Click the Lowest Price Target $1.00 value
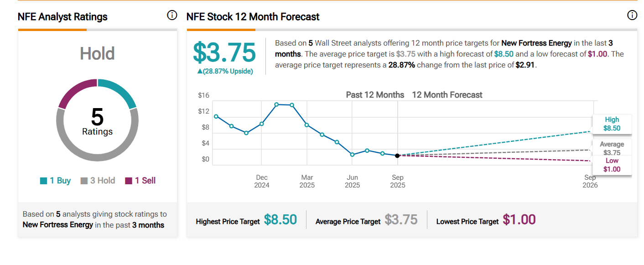 coord(519,220)
